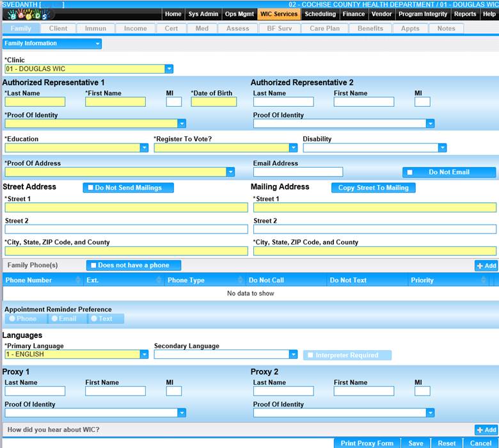
Task: Sort the Phone Number column
Action: coord(79,280)
